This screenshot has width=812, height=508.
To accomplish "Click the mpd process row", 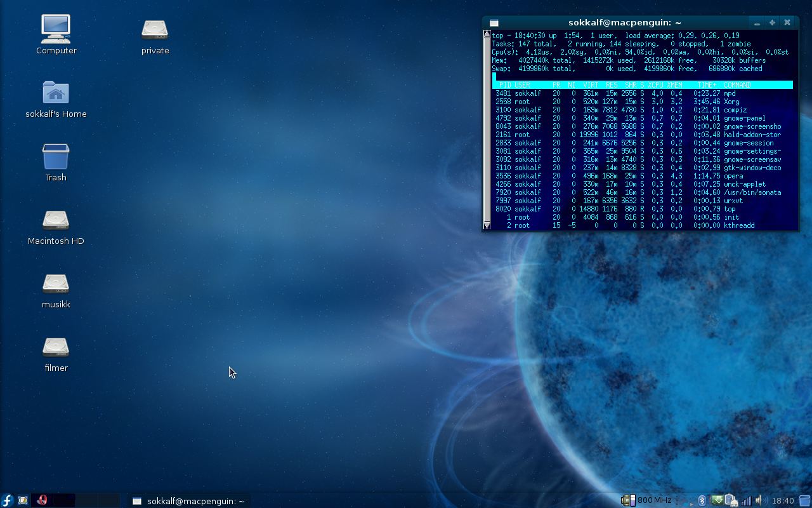I will tap(643, 93).
